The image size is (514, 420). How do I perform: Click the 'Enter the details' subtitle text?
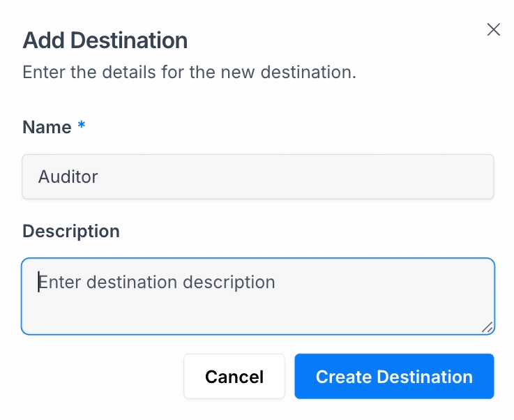189,72
